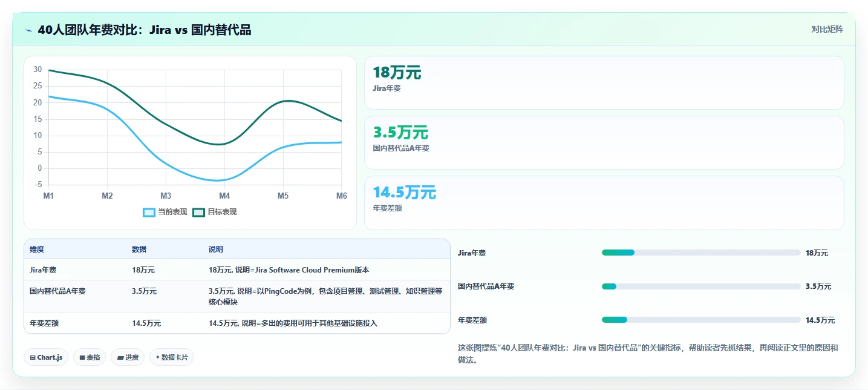Select the 进度 tag chip
The image size is (868, 390).
pos(128,357)
